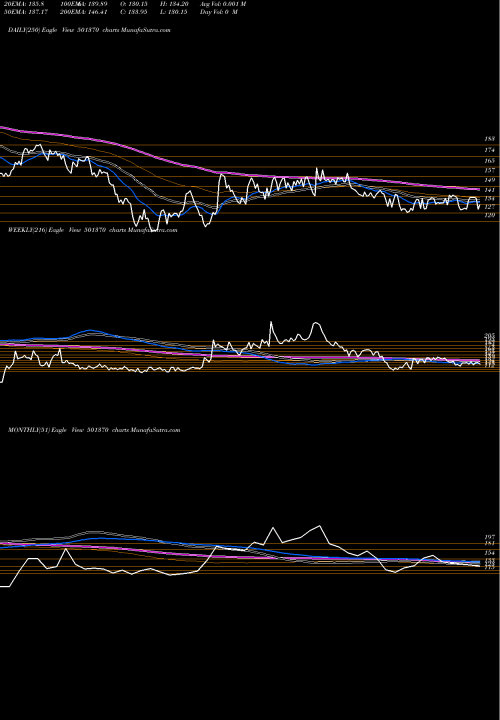
Task: Click the 141 price level on daily axis
Action: click(x=489, y=190)
